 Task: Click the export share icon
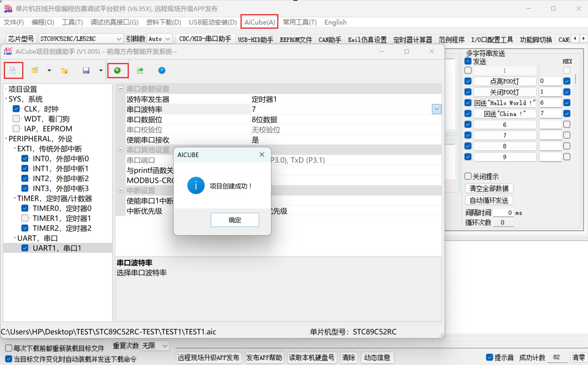click(x=140, y=70)
